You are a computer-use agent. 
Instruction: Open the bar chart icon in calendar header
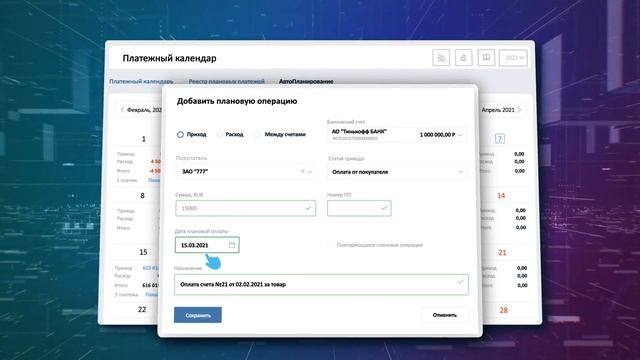click(x=463, y=58)
